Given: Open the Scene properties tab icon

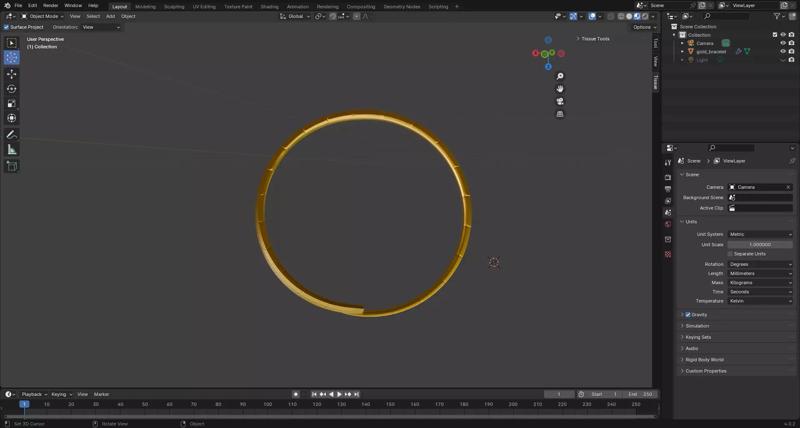Looking at the screenshot, I should point(668,213).
